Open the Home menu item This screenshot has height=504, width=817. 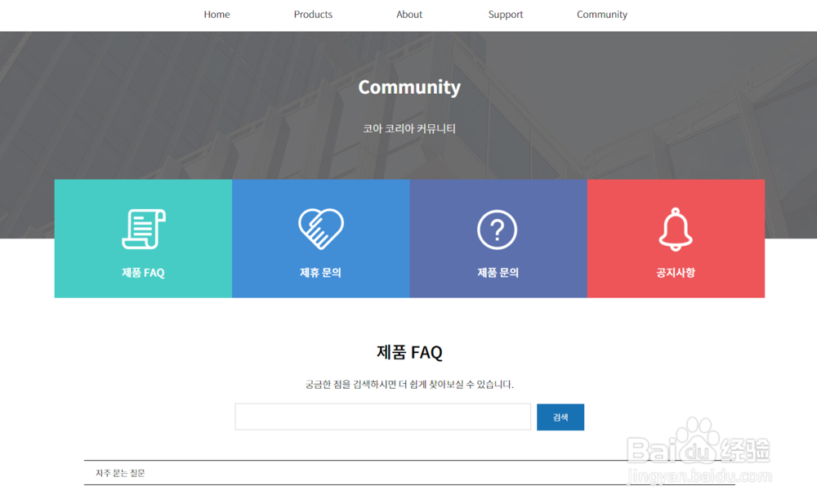click(217, 15)
